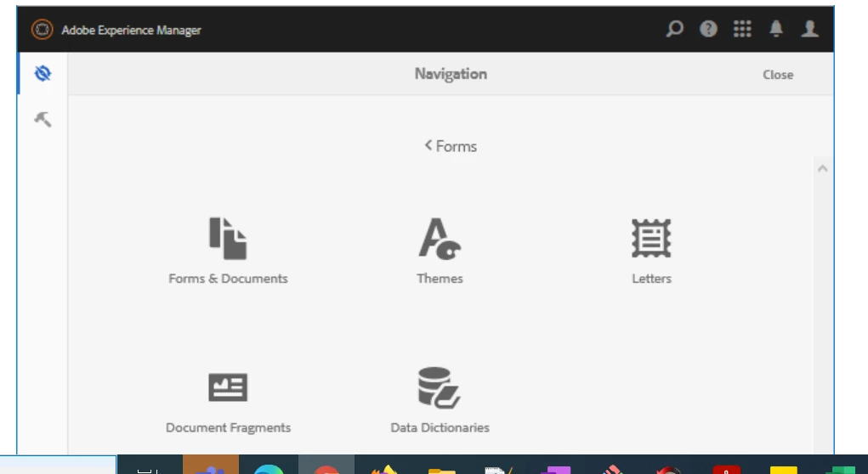
Task: Close the Navigation panel
Action: coord(778,75)
